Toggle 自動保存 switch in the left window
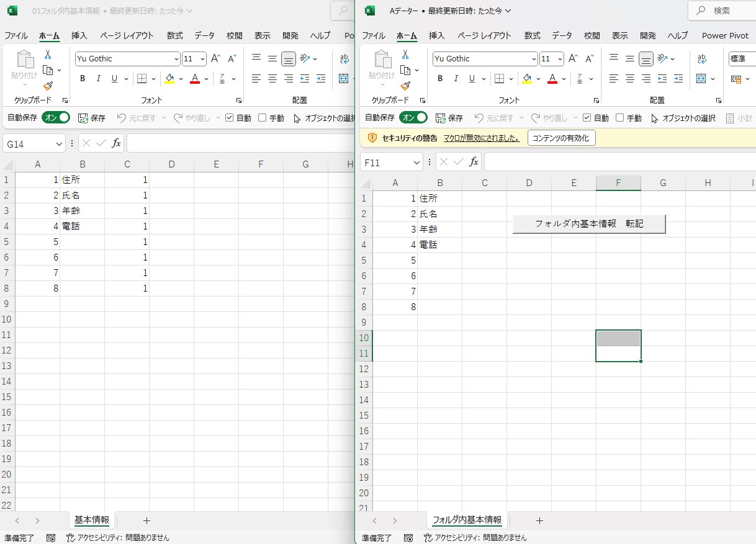 56,117
